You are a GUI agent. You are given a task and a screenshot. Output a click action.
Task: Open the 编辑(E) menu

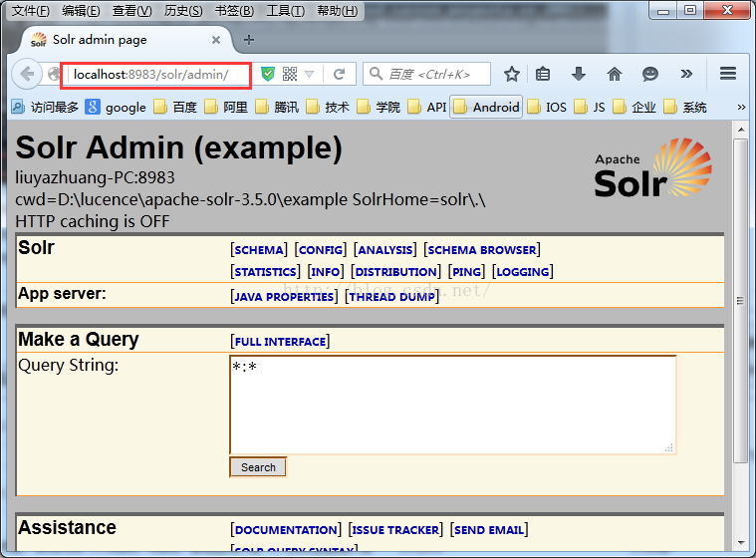pos(81,11)
